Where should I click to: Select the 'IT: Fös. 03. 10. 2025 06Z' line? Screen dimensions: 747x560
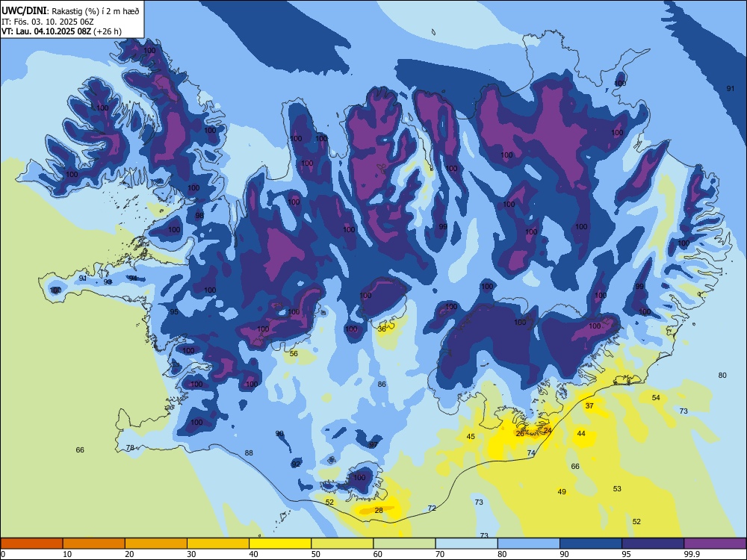[x=48, y=22]
